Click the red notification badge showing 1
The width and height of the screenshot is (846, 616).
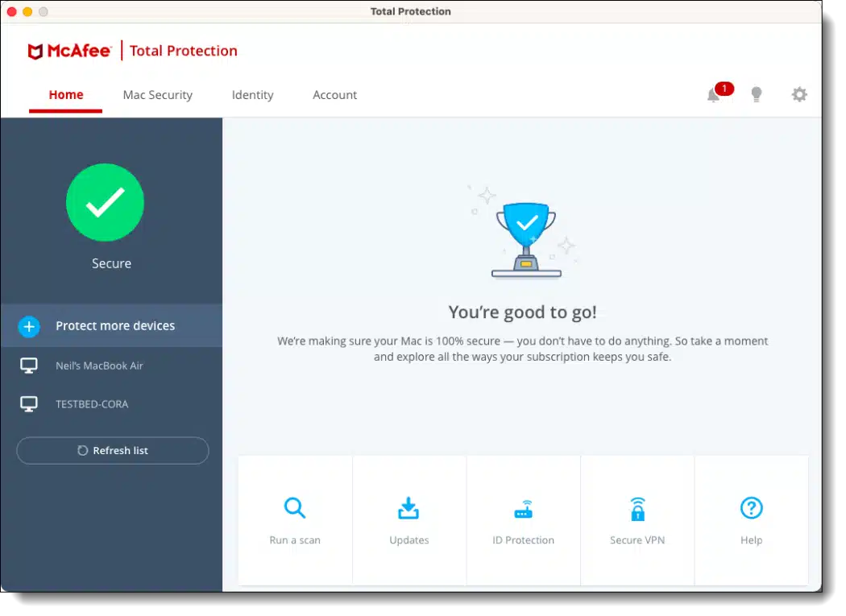pyautogui.click(x=724, y=88)
